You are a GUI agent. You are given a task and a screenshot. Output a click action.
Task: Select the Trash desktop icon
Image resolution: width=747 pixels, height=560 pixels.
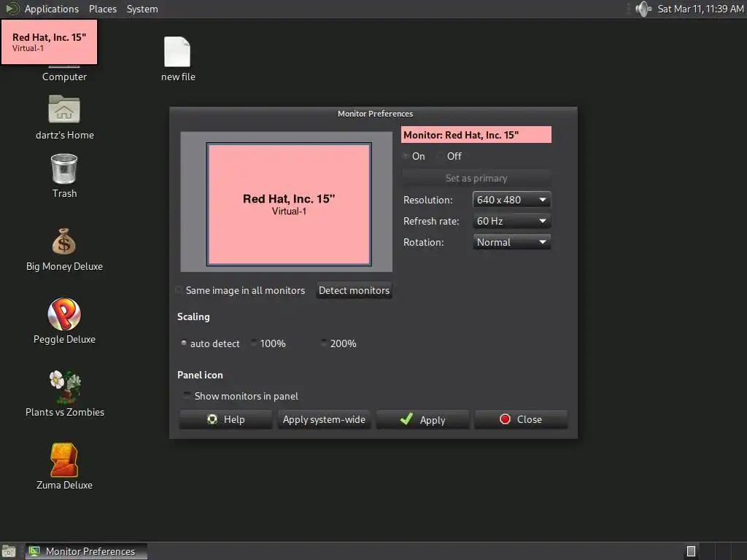(x=64, y=168)
